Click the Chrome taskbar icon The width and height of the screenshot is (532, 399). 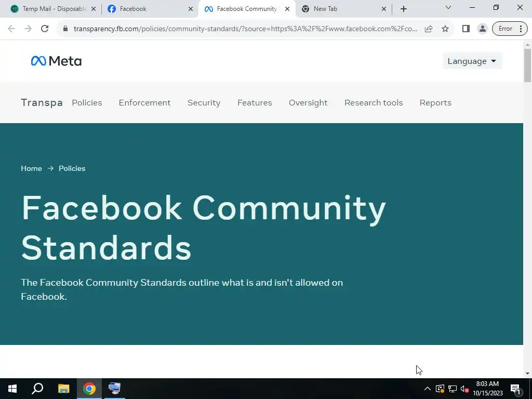[x=89, y=389]
